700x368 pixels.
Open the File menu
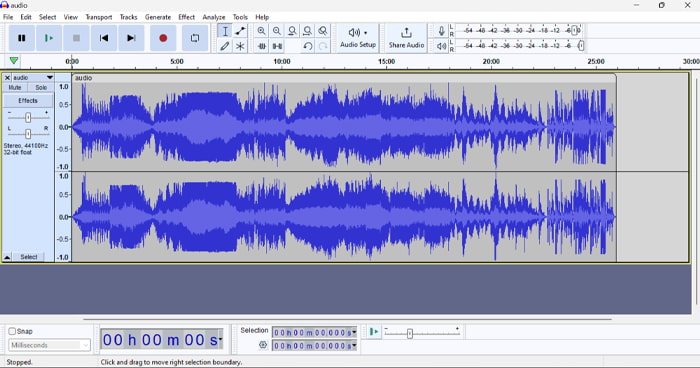click(x=8, y=17)
